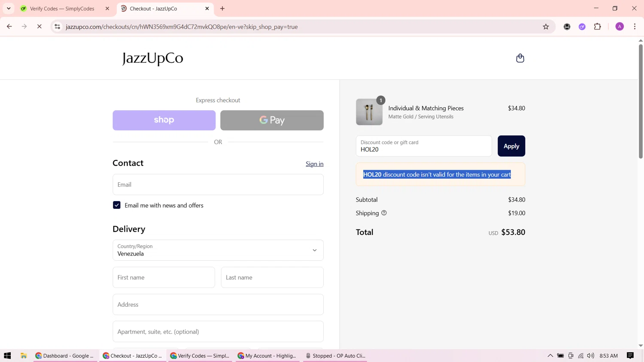644x362 pixels.
Task: Stop loading the page
Action: 39,27
